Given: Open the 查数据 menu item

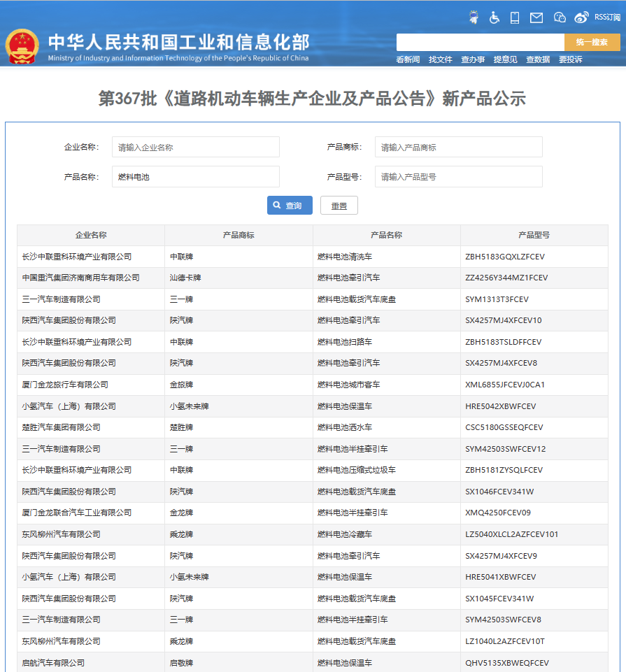Looking at the screenshot, I should pos(538,59).
